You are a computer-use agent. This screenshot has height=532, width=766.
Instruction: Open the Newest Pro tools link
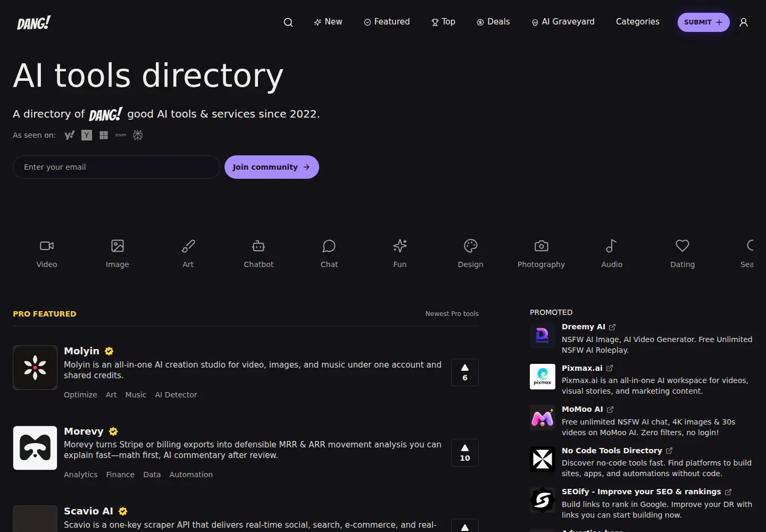click(x=452, y=314)
